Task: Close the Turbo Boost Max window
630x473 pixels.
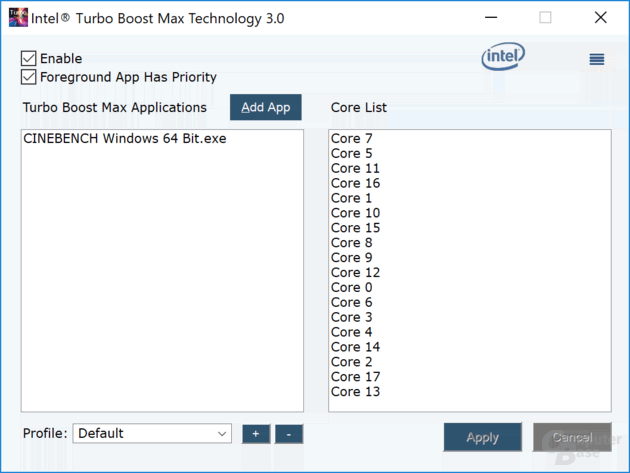Action: click(601, 17)
